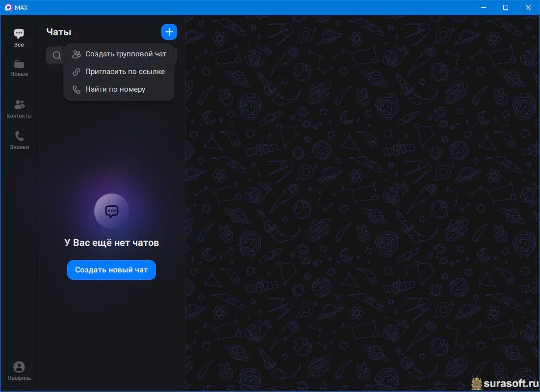Select Создать групповой чат menu entry
The image size is (540, 392).
119,54
